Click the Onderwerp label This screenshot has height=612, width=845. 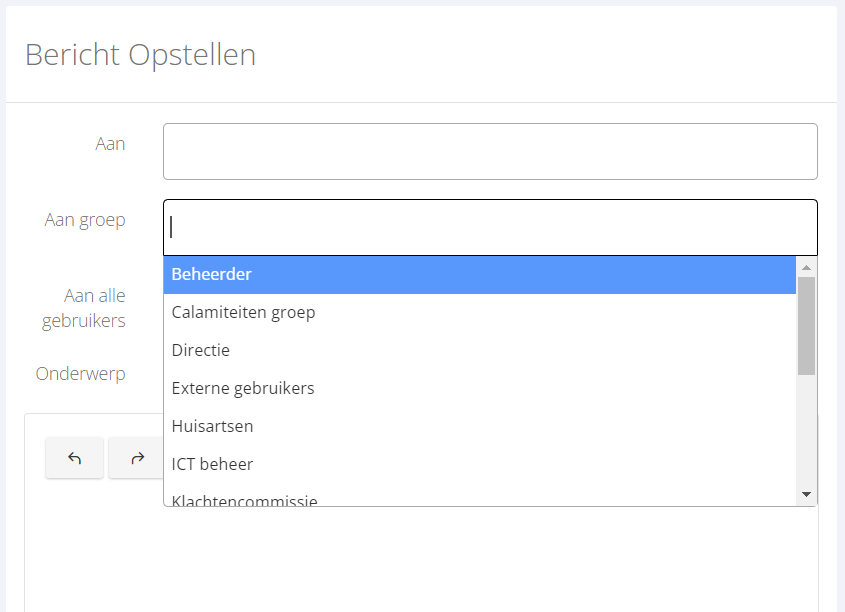pos(80,374)
